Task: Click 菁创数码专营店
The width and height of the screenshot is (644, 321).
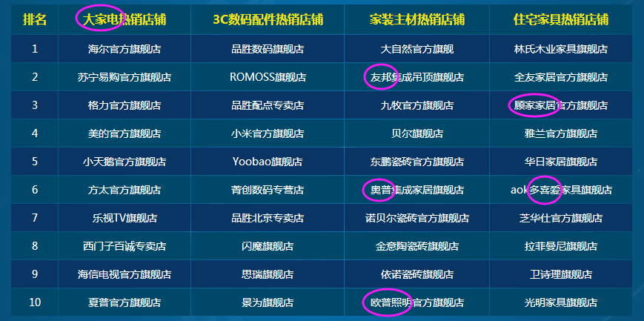Action: [x=268, y=190]
